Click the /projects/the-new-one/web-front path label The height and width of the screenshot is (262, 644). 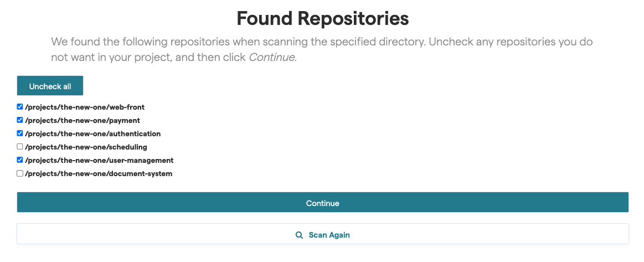click(85, 107)
